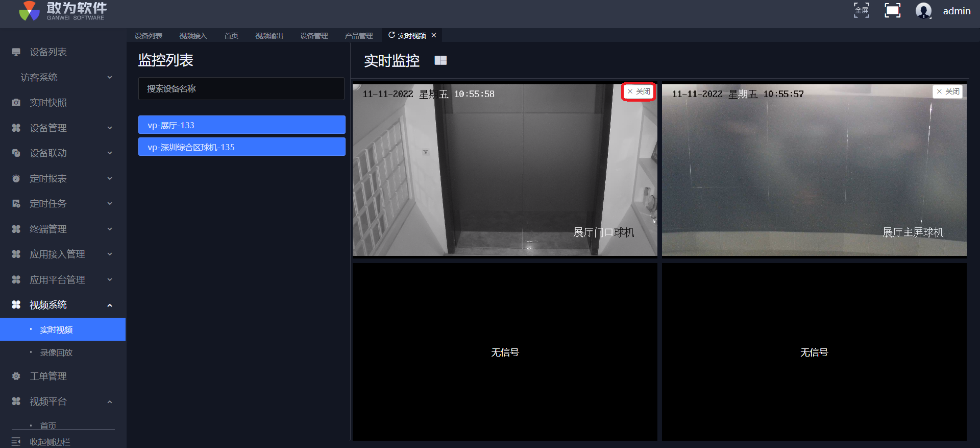
Task: Expand the 终端管理 menu chevron
Action: tap(110, 229)
